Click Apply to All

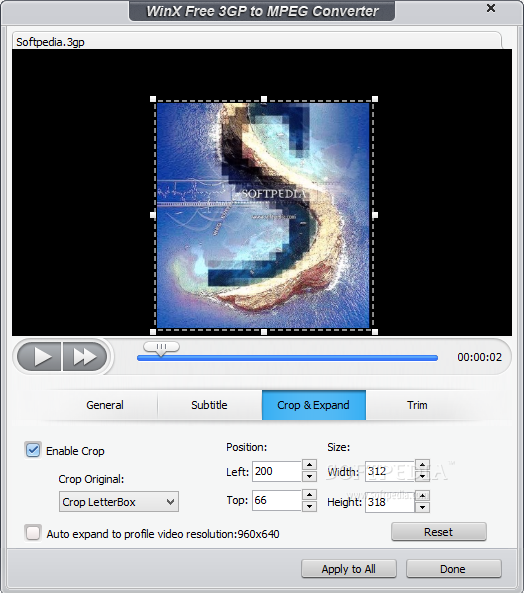pyautogui.click(x=349, y=569)
